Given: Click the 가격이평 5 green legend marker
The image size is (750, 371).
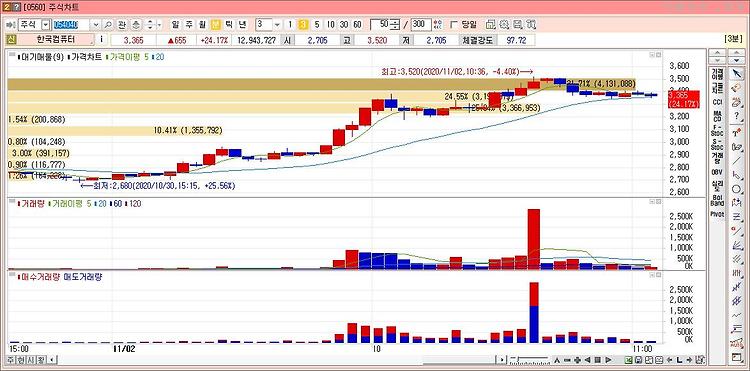Looking at the screenshot, I should 108,57.
